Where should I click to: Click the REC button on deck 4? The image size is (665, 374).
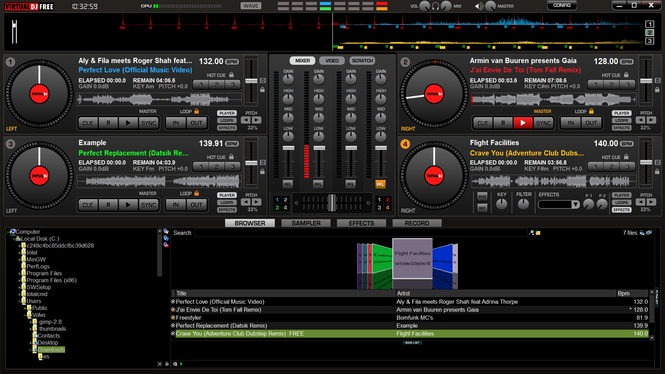point(482,208)
